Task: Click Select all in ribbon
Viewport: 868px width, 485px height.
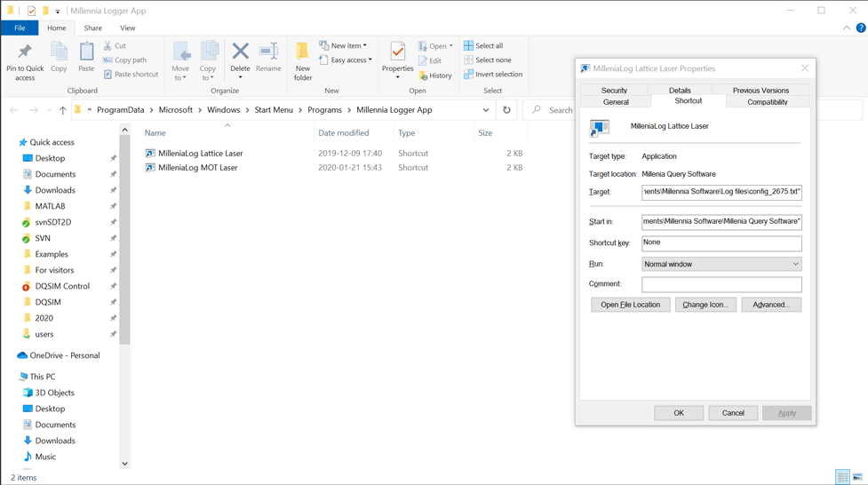Action: (483, 46)
